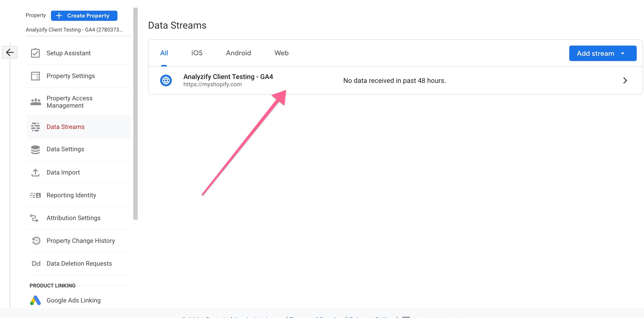This screenshot has width=644, height=318.
Task: Open Data Settings
Action: [79, 150]
